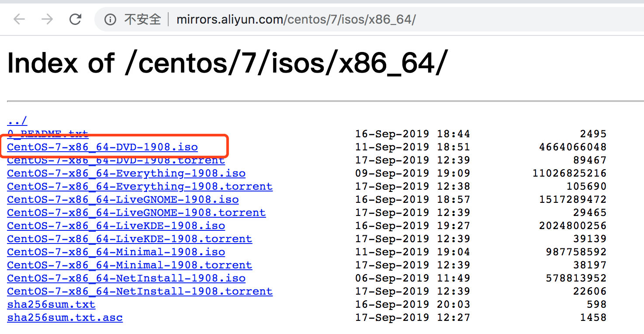The image size is (644, 334).
Task: Open CentOS-7-x86_64-Everything-1908.torrent link
Action: pos(140,186)
